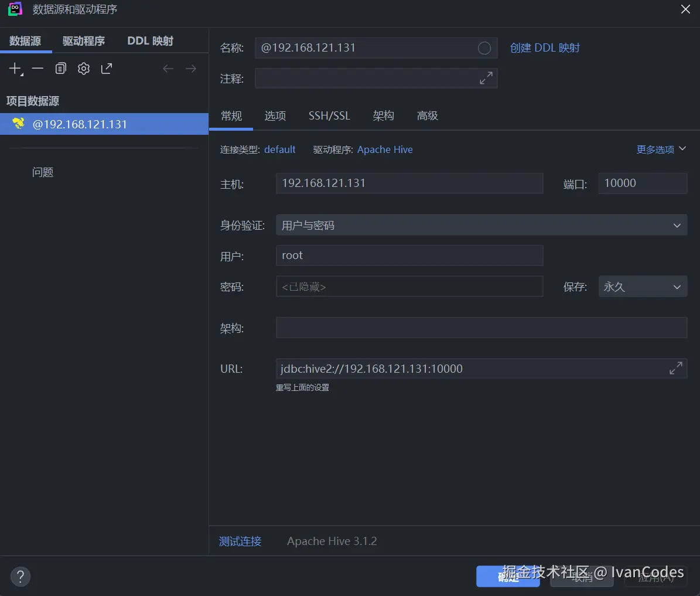This screenshot has height=596, width=700.
Task: Click the Hive icon beside @192.168.121.131
Action: (18, 123)
